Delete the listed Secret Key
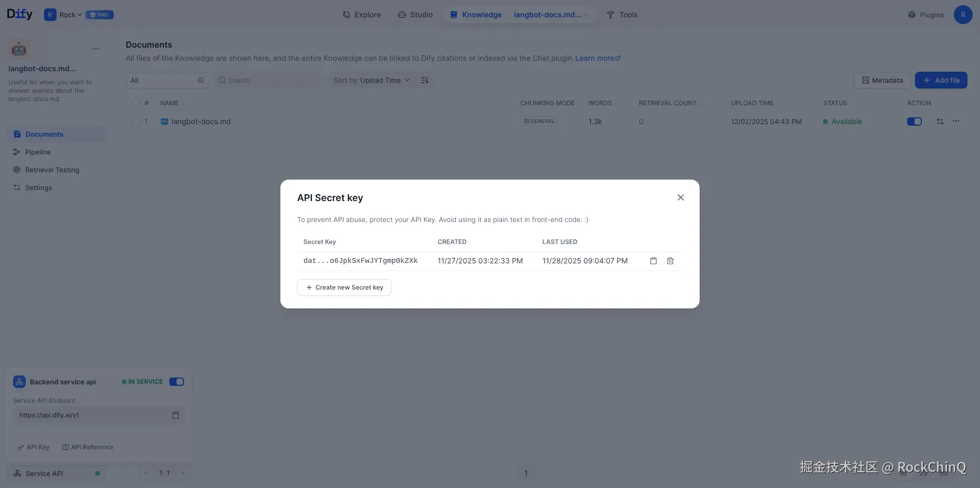 coord(670,260)
